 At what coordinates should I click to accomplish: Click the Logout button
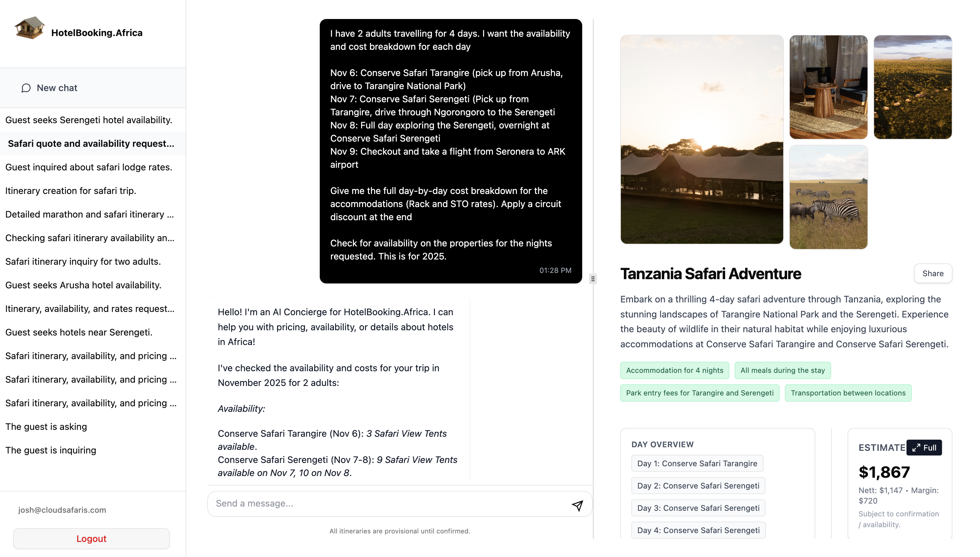92,538
